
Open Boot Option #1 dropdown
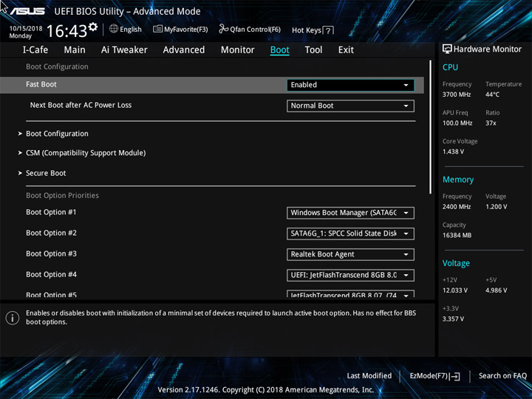[350, 213]
